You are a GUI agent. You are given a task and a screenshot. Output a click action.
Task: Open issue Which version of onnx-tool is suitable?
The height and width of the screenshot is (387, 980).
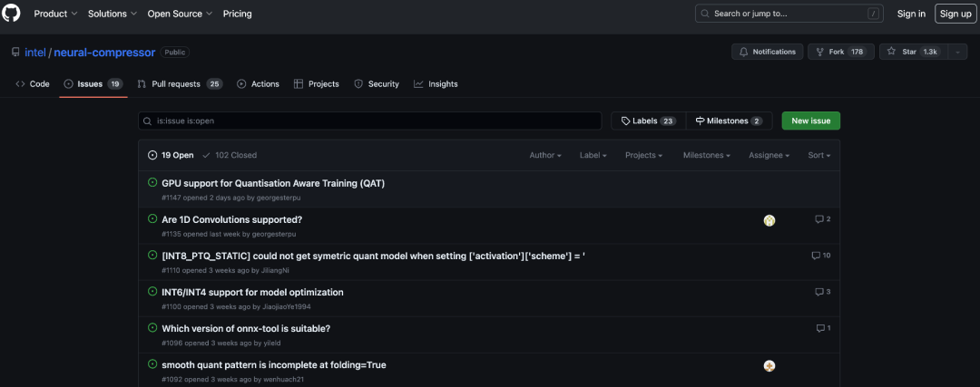point(246,328)
